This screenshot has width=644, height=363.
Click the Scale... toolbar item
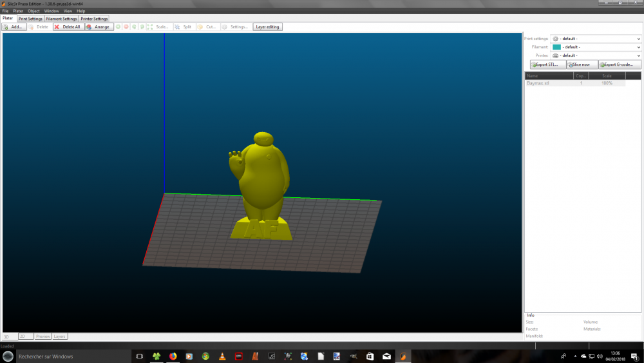(x=158, y=26)
